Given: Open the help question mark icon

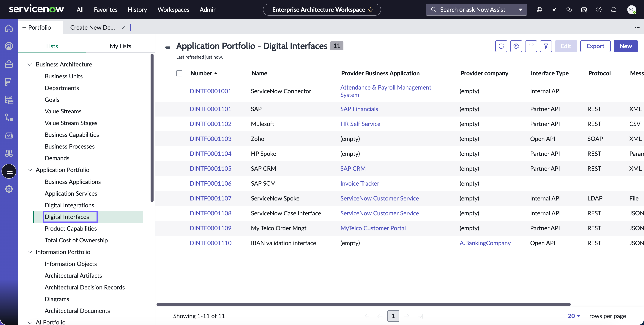Looking at the screenshot, I should 599,10.
